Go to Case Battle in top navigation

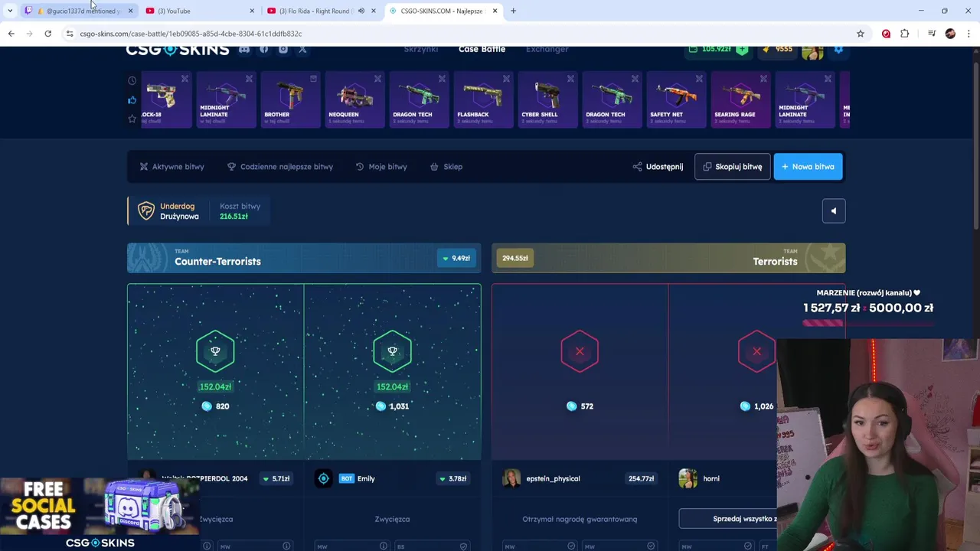482,49
